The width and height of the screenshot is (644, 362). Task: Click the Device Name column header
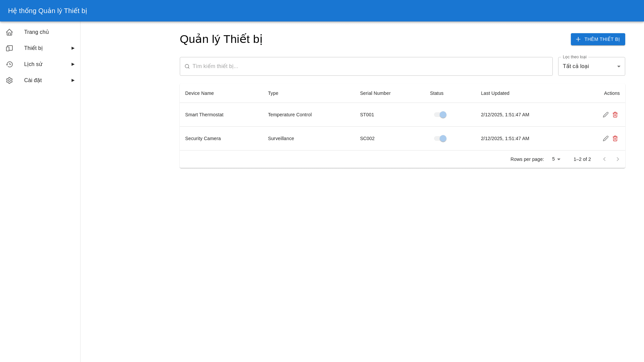[x=199, y=93]
